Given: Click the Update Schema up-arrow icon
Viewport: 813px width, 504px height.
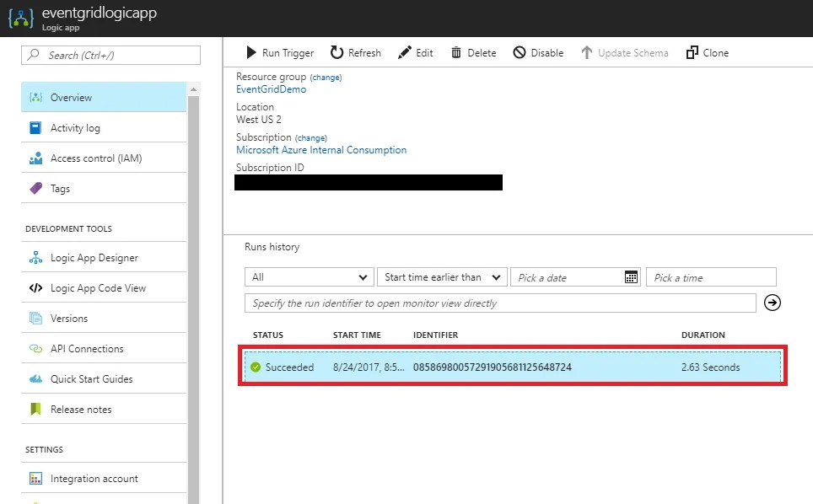Looking at the screenshot, I should pyautogui.click(x=586, y=52).
